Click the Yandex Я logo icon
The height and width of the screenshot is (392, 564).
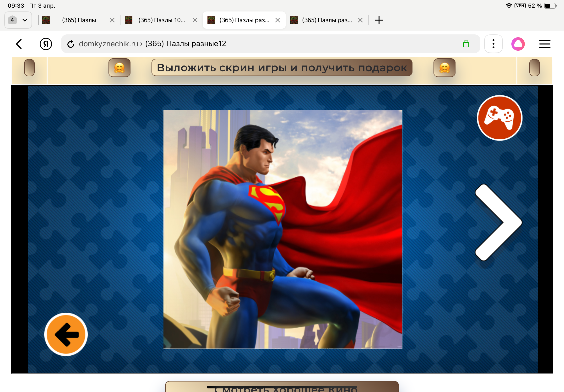(x=46, y=44)
